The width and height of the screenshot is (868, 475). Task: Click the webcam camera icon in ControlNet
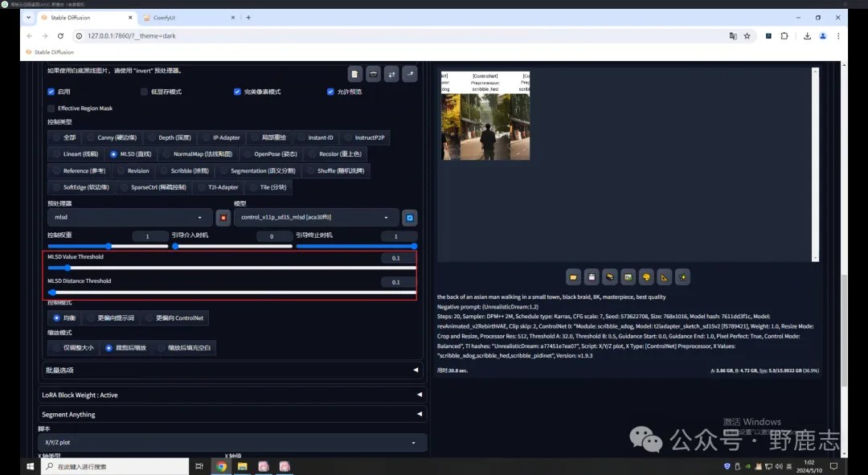click(373, 74)
